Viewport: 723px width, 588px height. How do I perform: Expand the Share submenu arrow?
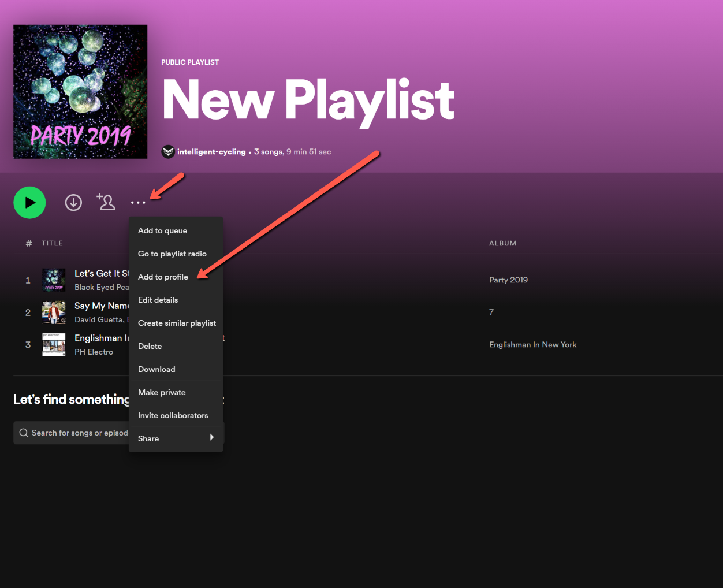[212, 438]
